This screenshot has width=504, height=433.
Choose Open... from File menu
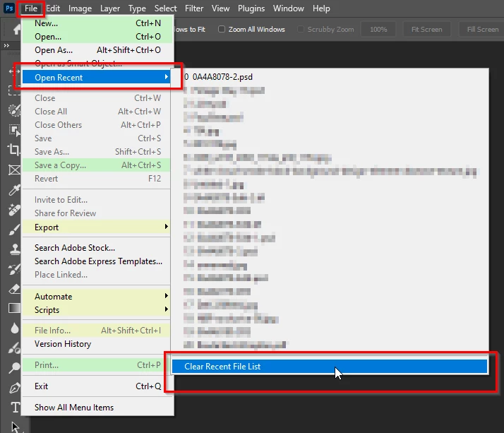(97, 37)
